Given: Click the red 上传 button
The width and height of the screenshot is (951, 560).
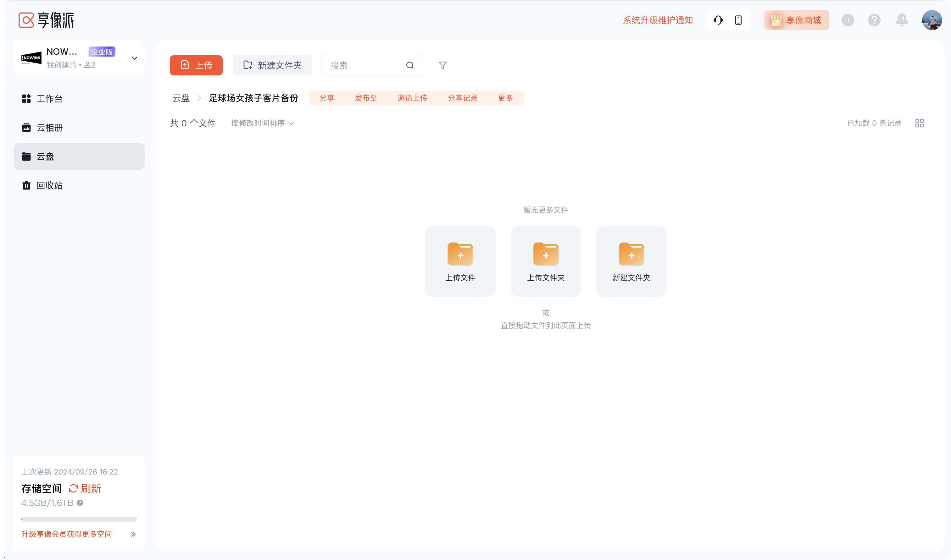Looking at the screenshot, I should tap(196, 65).
